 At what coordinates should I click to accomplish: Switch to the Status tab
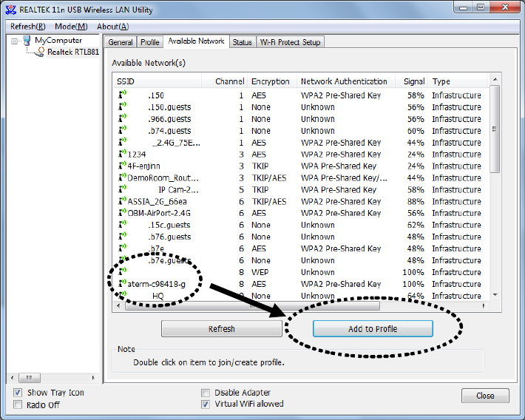tap(242, 43)
